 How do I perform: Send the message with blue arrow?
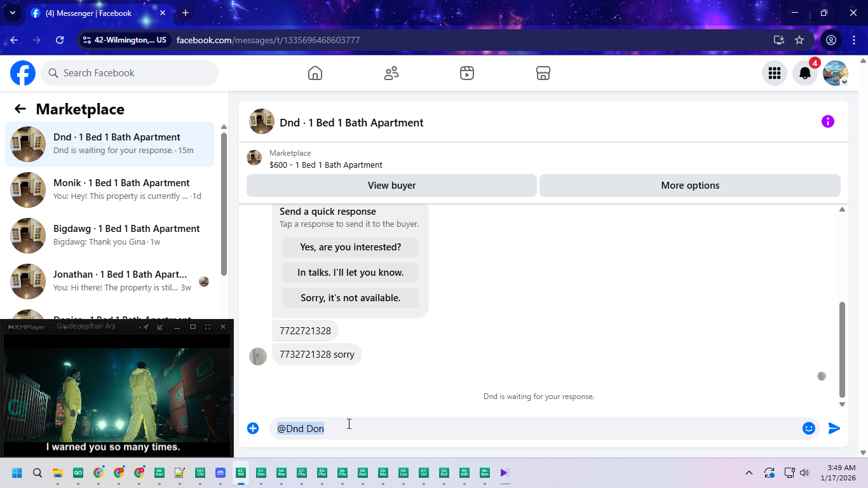(834, 428)
